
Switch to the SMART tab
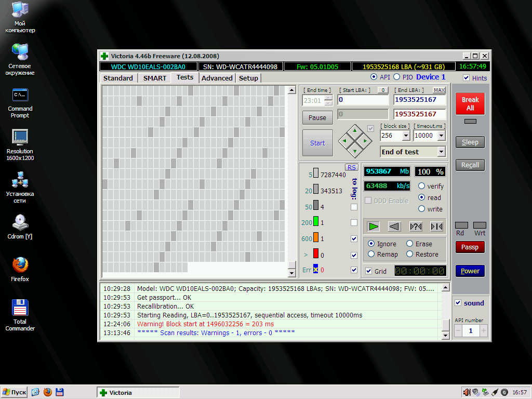(155, 78)
